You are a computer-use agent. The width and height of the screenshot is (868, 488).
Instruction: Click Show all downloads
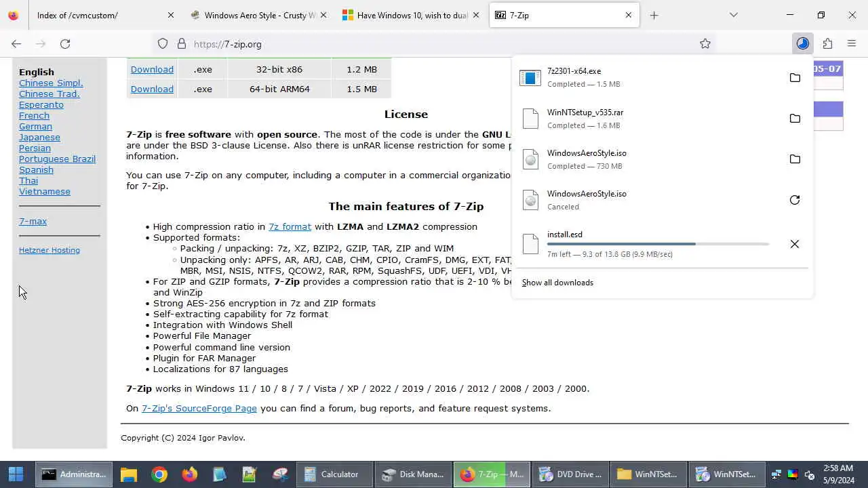[557, 283]
